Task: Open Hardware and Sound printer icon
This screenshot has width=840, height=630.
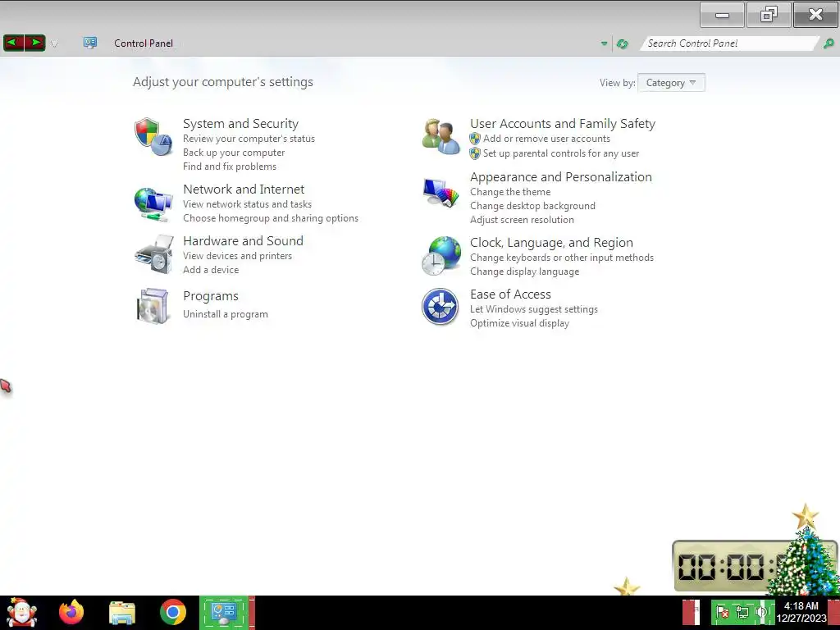Action: [x=153, y=255]
